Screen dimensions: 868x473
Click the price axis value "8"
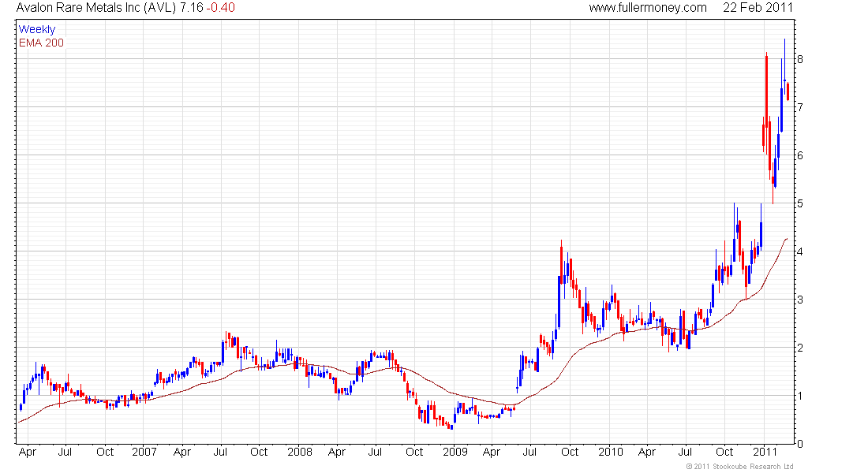(x=800, y=59)
